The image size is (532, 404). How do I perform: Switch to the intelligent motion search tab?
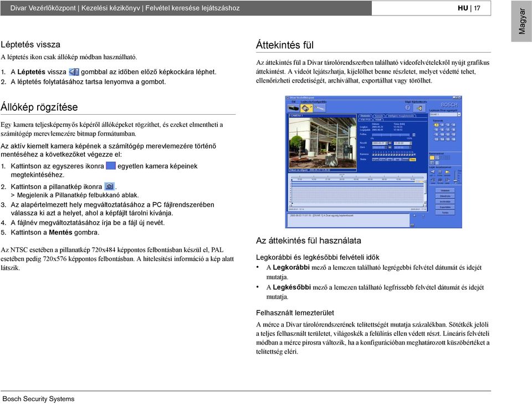[x=401, y=116]
